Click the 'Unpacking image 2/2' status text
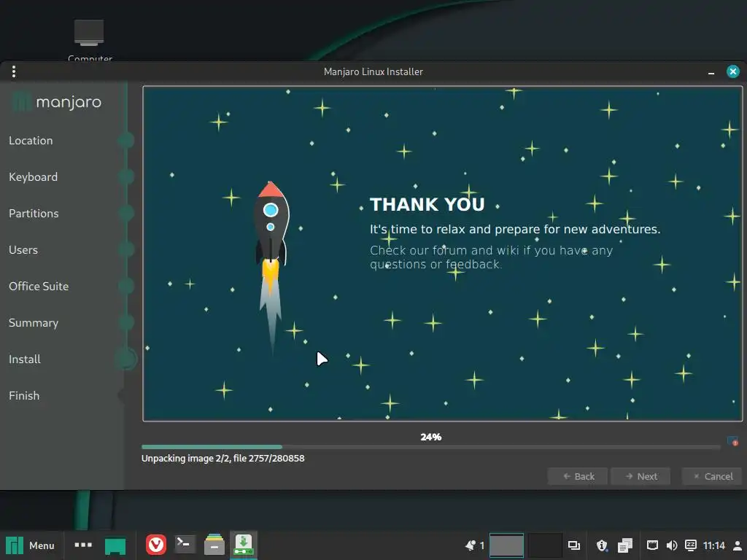Viewport: 747px width, 560px height. click(223, 458)
